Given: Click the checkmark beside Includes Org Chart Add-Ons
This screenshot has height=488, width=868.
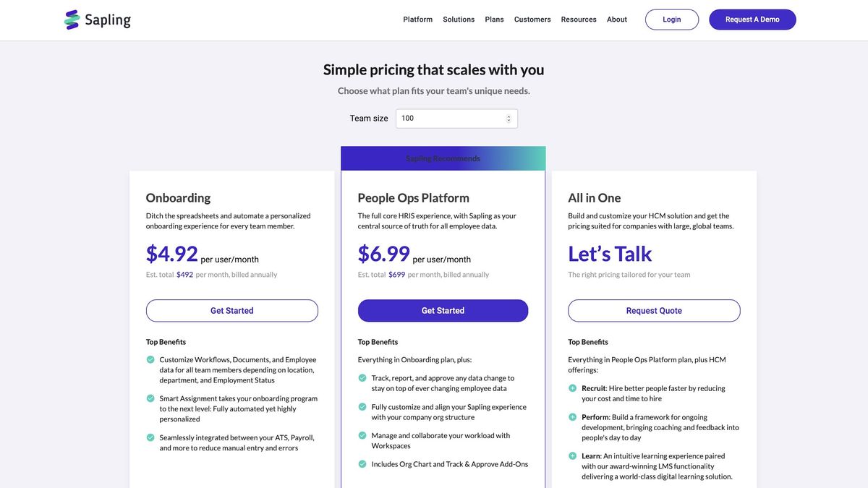Looking at the screenshot, I should (x=362, y=463).
